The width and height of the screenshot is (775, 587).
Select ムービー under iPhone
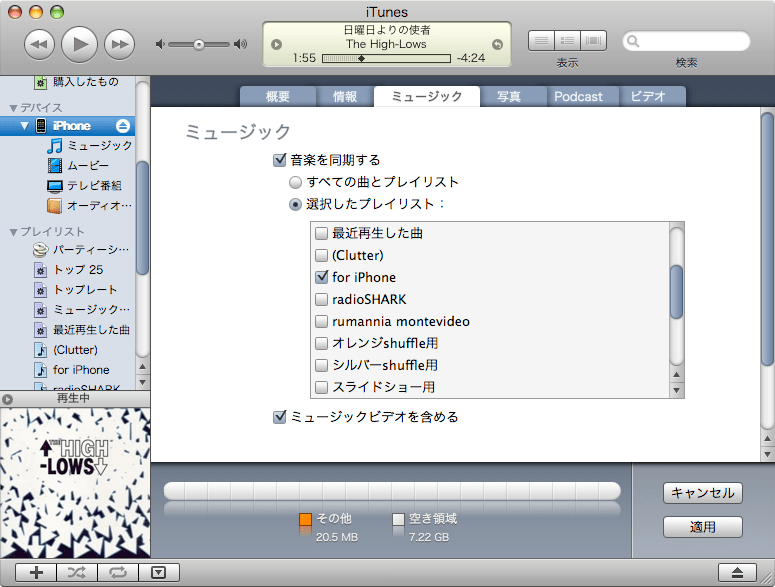(x=78, y=166)
